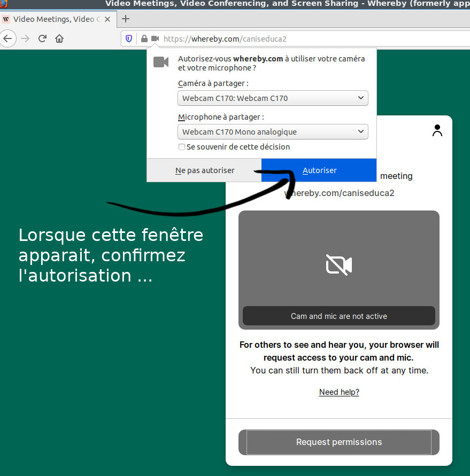Image resolution: width=470 pixels, height=476 pixels.
Task: Click the camera icon in permission popup
Action: tap(161, 62)
